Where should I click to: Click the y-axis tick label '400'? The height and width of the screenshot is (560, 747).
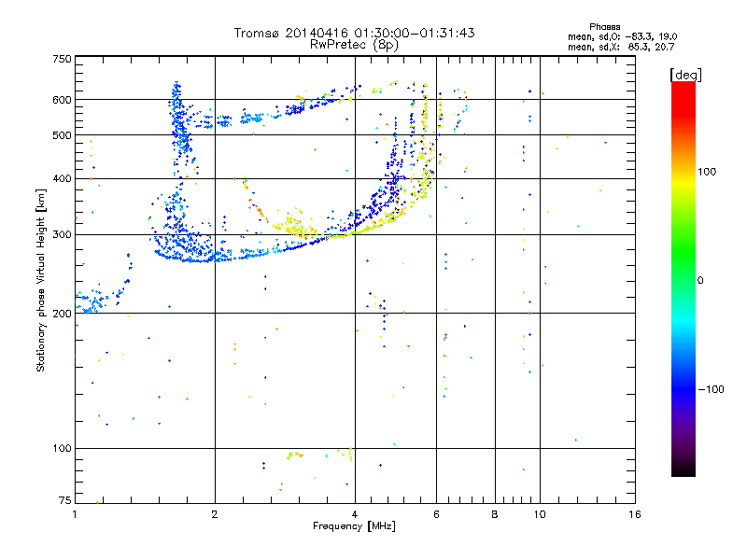(x=62, y=178)
